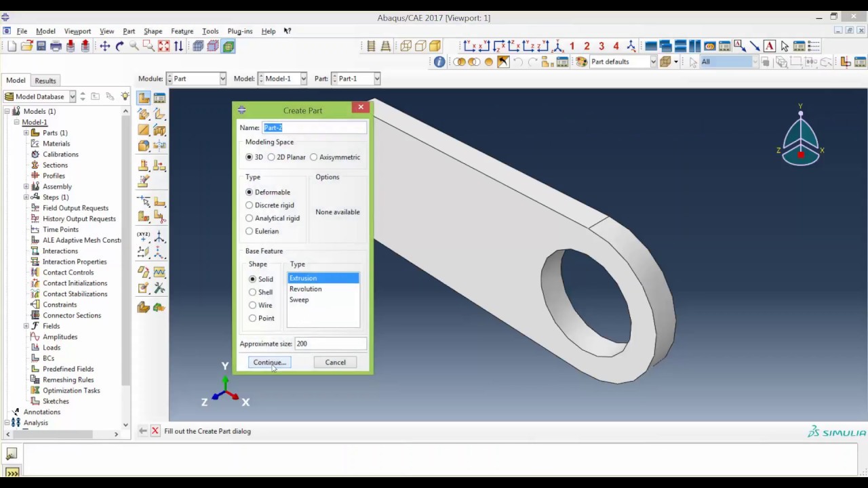Image resolution: width=868 pixels, height=488 pixels.
Task: Cancel procedure with red X in prompt area
Action: click(x=155, y=431)
